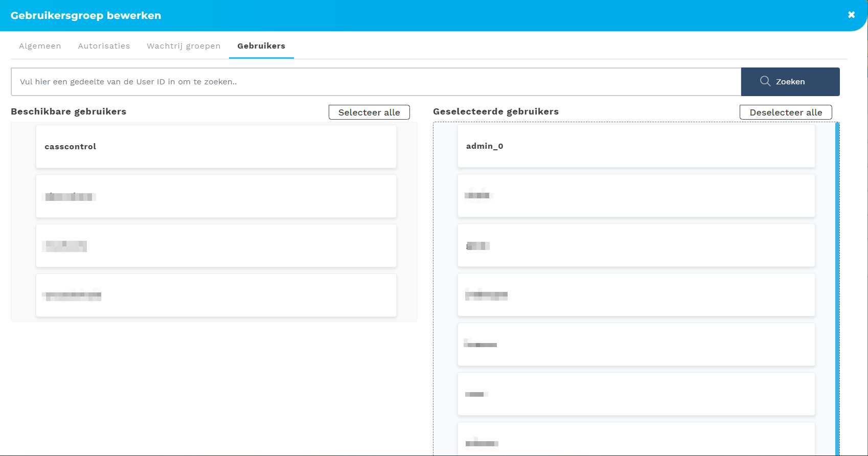
Task: Choose the fourth card under Geselecteerde gebruikers
Action: [636, 295]
